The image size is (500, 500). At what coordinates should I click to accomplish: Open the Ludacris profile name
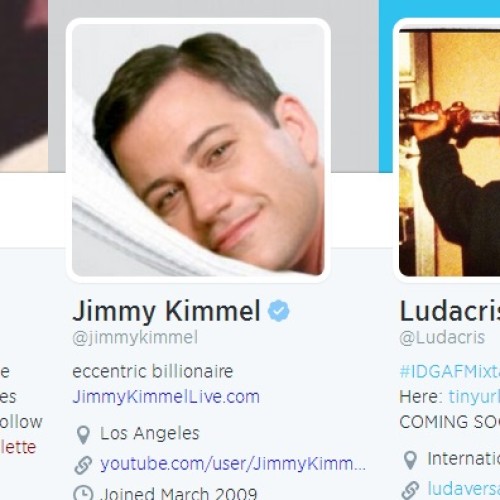tap(450, 311)
